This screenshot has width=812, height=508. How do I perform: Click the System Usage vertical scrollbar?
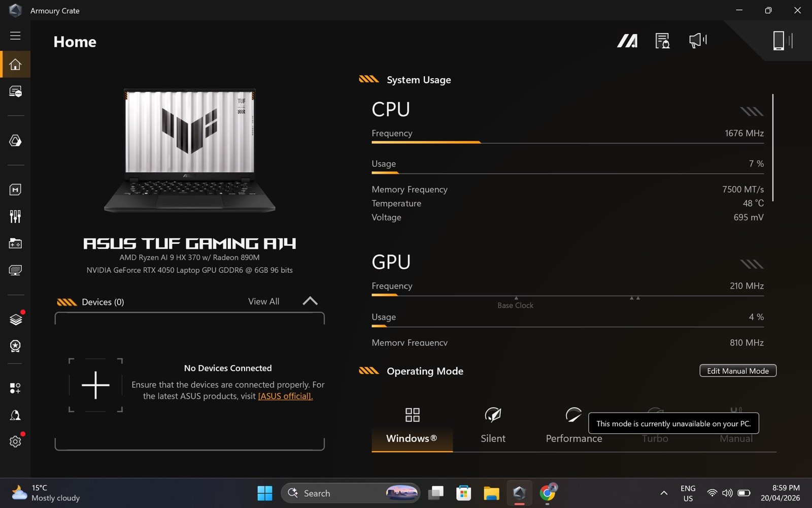(x=773, y=147)
